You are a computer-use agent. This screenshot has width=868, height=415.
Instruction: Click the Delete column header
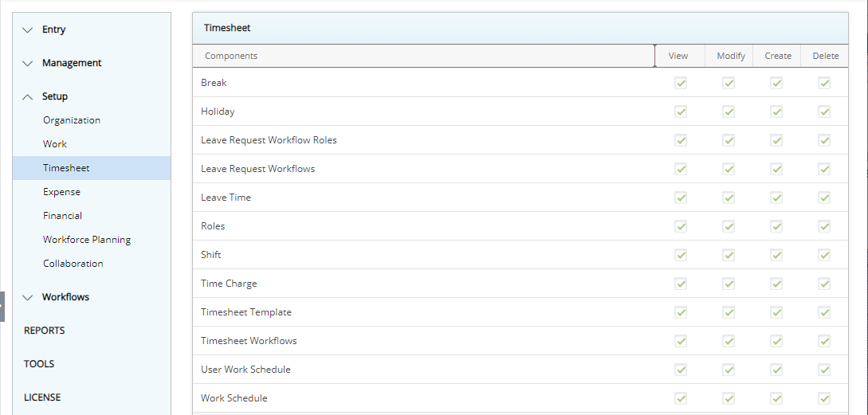(x=826, y=56)
